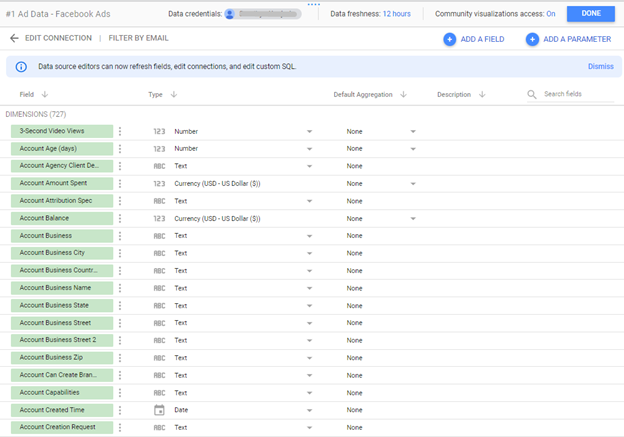Open more options for Account Capabilities

point(120,393)
